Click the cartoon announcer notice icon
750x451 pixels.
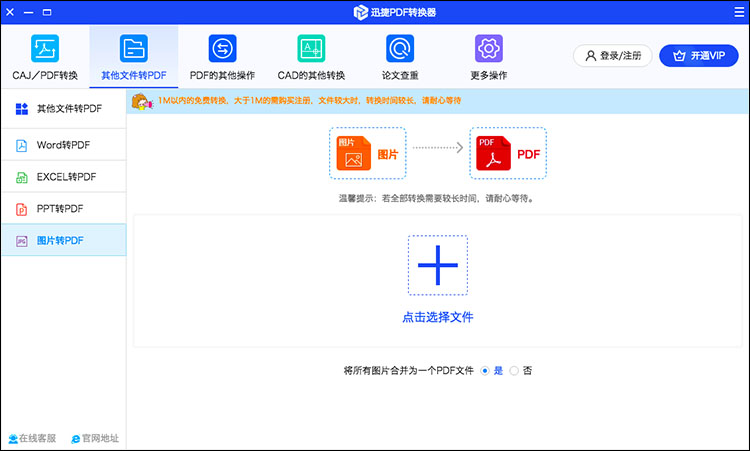click(x=142, y=101)
